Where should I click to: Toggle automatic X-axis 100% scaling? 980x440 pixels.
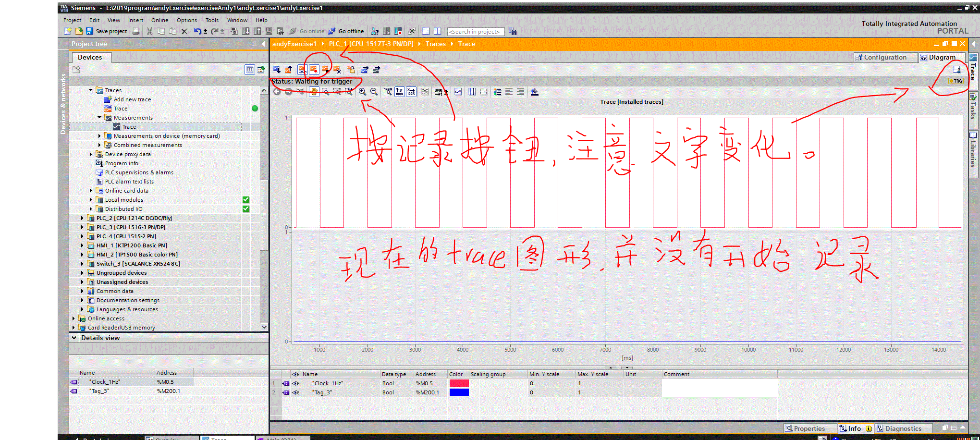411,92
